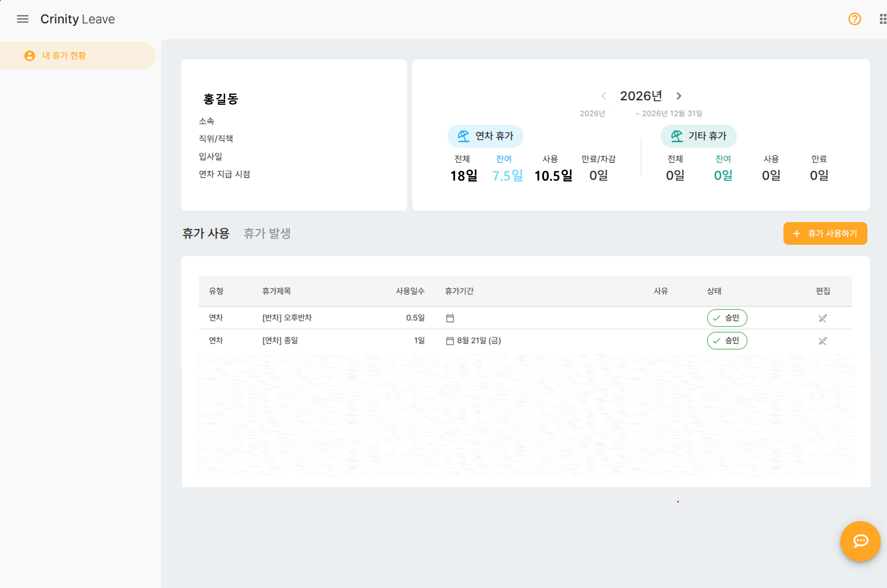Click the 유형 column header
Image resolution: width=887 pixels, height=588 pixels.
click(x=216, y=291)
